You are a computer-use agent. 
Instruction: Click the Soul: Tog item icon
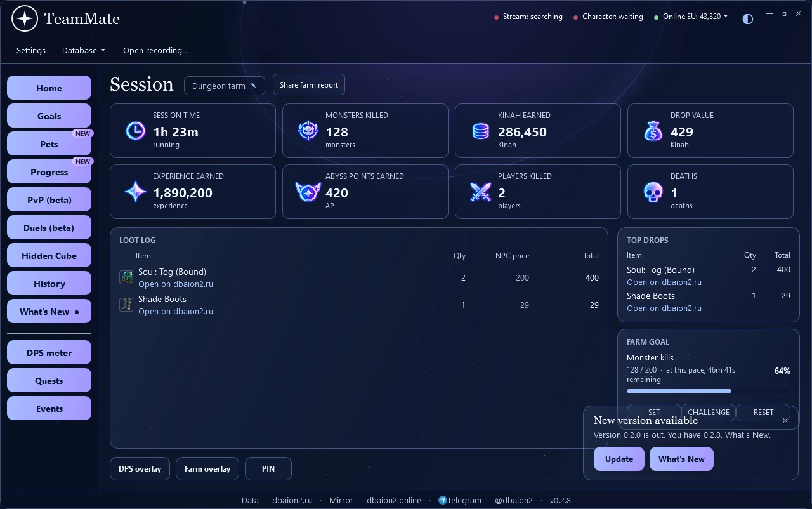coord(126,277)
